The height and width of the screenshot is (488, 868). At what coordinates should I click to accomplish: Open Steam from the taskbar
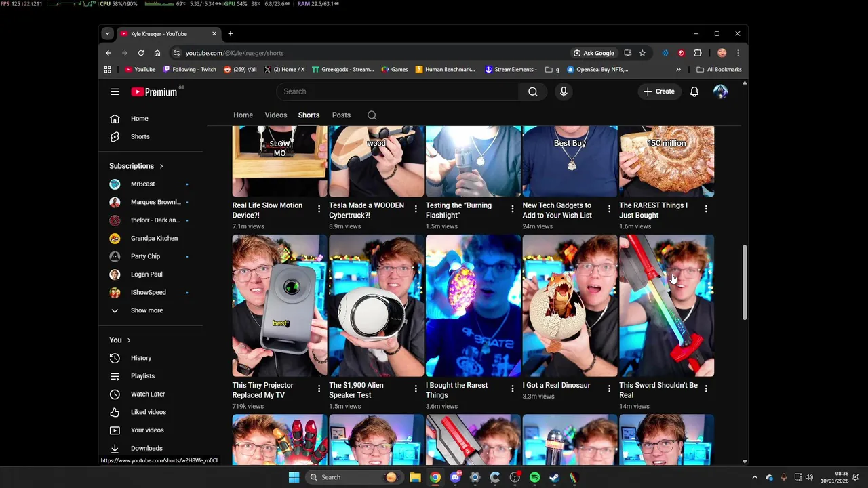[554, 477]
